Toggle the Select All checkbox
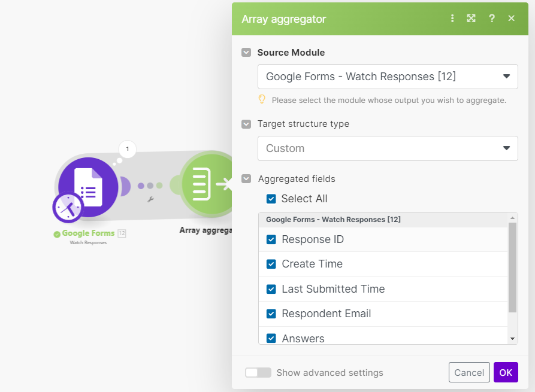The height and width of the screenshot is (392, 535). point(271,199)
